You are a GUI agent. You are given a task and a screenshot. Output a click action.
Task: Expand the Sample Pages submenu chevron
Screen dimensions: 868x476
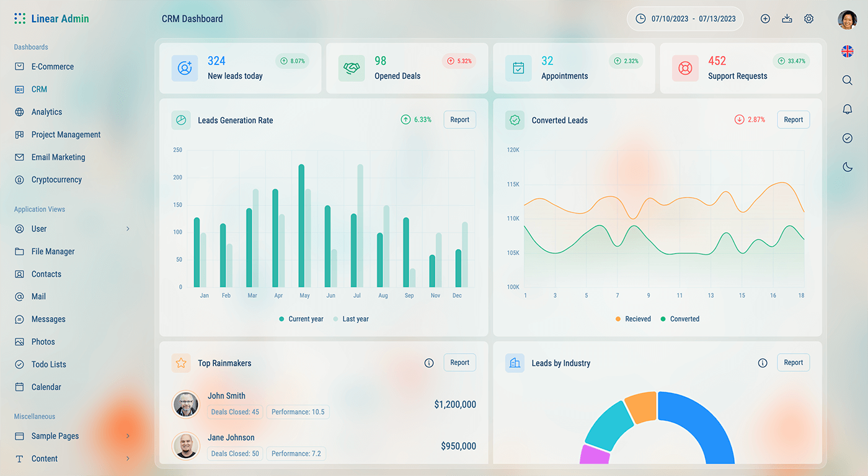click(x=128, y=436)
